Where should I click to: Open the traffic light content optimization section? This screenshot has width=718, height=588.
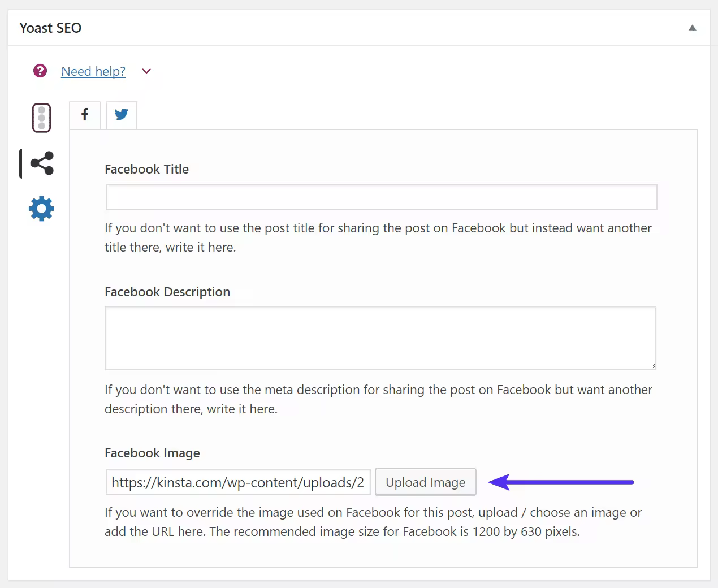coord(41,118)
